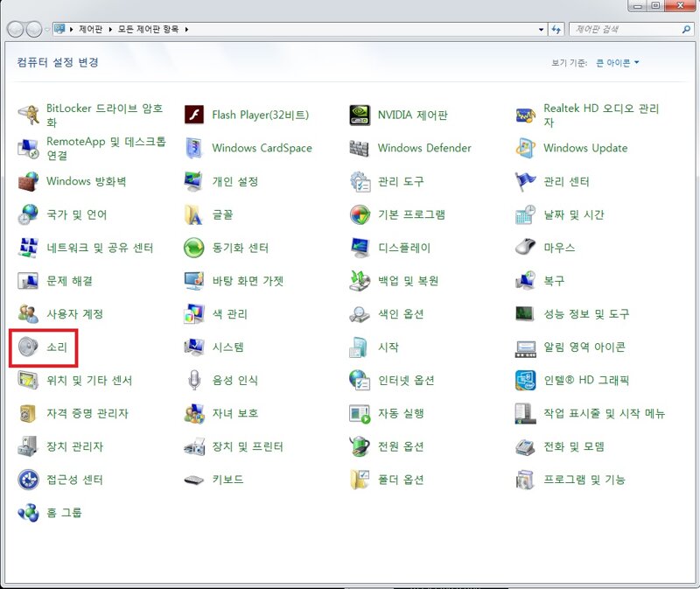Screen dimensions: 700x589
Task: Click the 접근성 센터 icon
Action: coord(28,480)
